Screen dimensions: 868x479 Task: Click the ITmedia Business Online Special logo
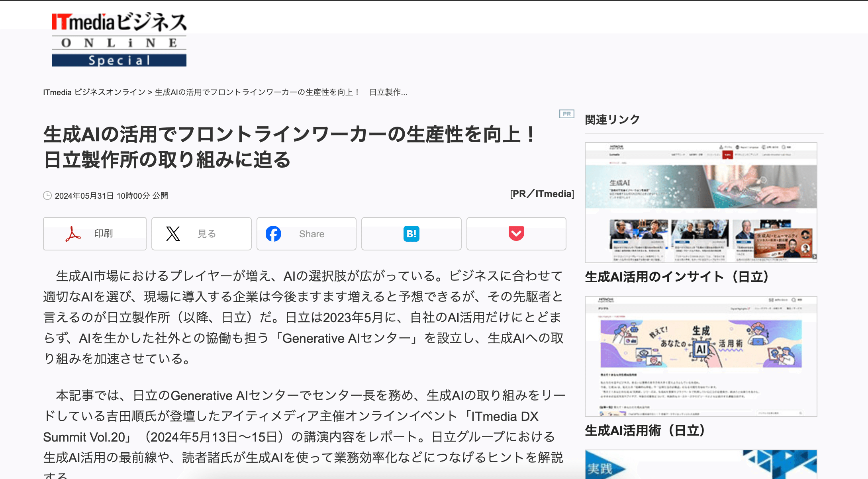click(x=119, y=39)
